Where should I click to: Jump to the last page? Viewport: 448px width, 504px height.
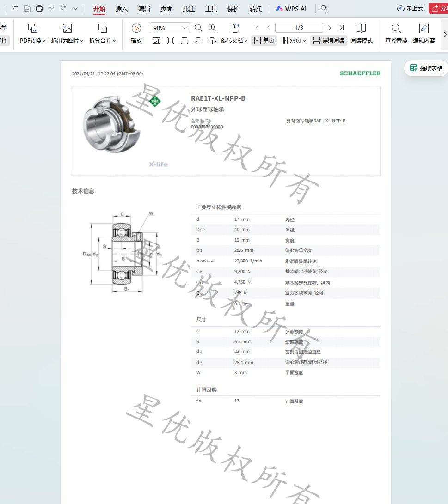[x=342, y=28]
